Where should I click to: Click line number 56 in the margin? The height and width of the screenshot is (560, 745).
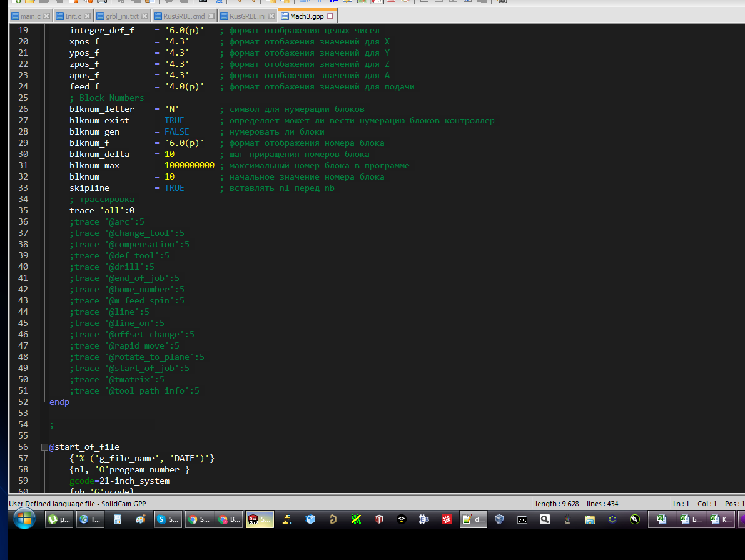coord(23,447)
